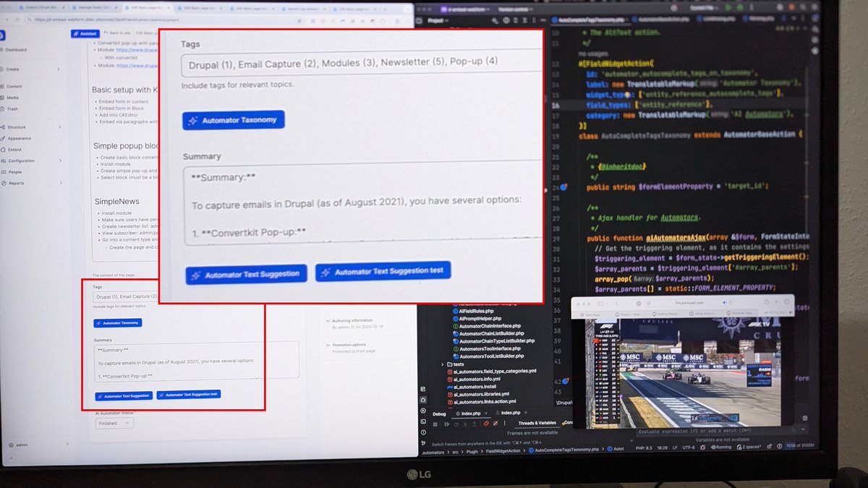Open the Debug tool window tab
868x488 pixels.
pyautogui.click(x=441, y=414)
